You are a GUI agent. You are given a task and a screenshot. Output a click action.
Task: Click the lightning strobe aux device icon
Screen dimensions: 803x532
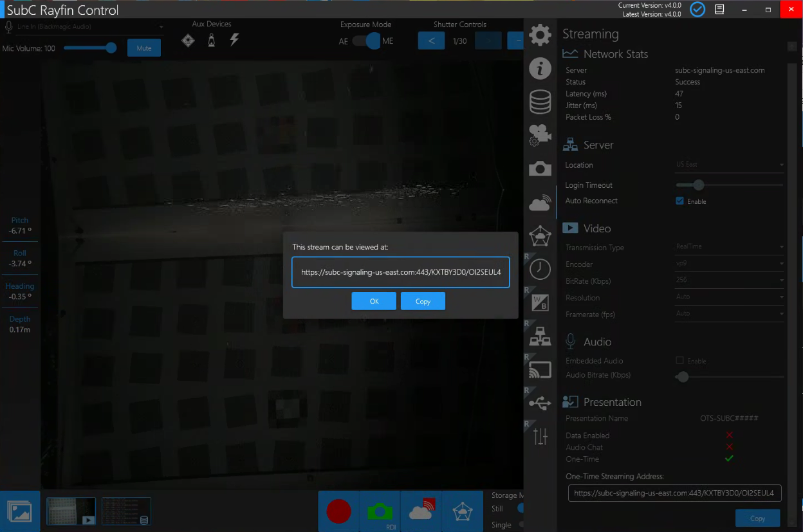pos(234,40)
